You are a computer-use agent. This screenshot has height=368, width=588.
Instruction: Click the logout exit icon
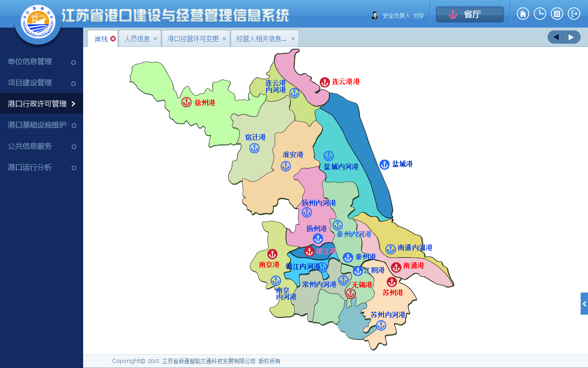pyautogui.click(x=574, y=14)
